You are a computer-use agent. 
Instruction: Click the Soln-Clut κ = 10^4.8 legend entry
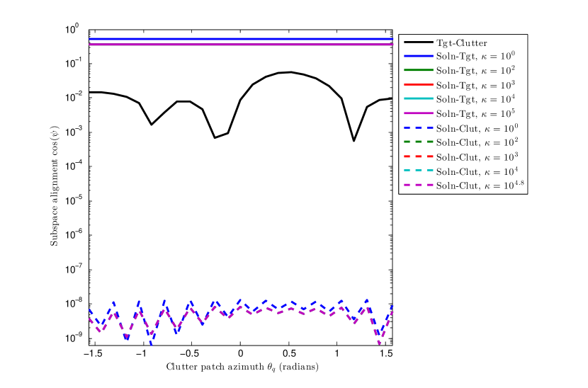pyautogui.click(x=480, y=186)
